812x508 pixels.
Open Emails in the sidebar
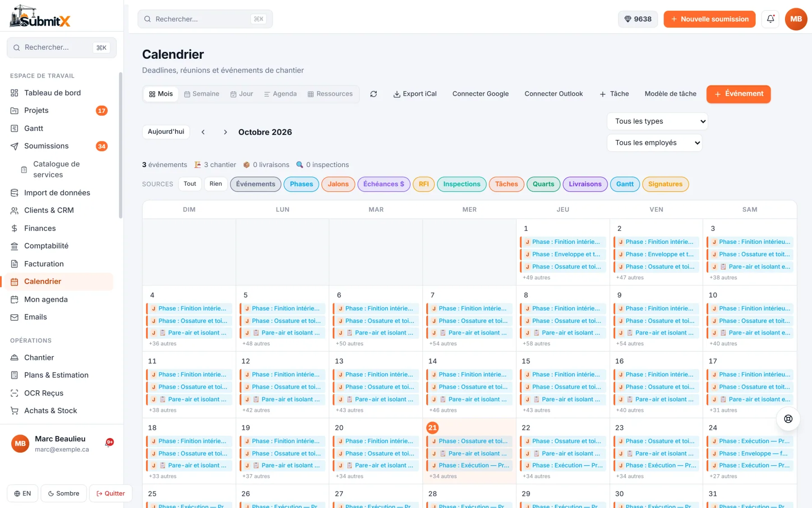[59, 317]
